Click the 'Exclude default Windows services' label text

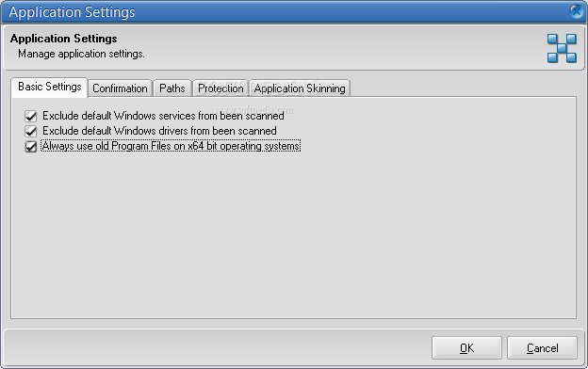pos(163,116)
